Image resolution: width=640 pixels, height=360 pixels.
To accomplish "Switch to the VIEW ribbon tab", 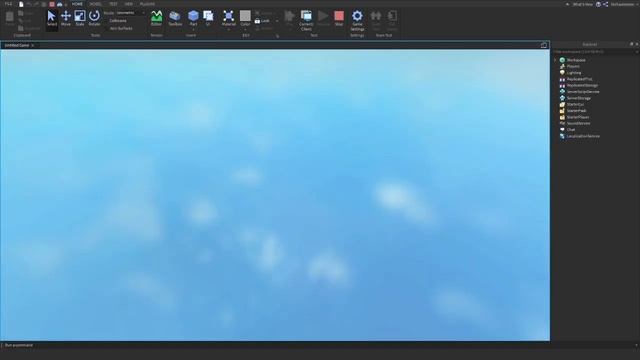I will (129, 4).
